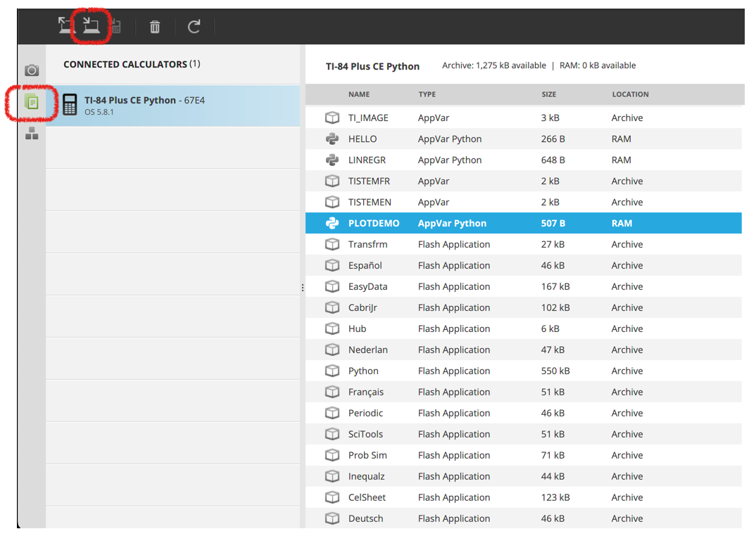
Task: Click the box icon next to CabriJr
Action: [x=332, y=307]
